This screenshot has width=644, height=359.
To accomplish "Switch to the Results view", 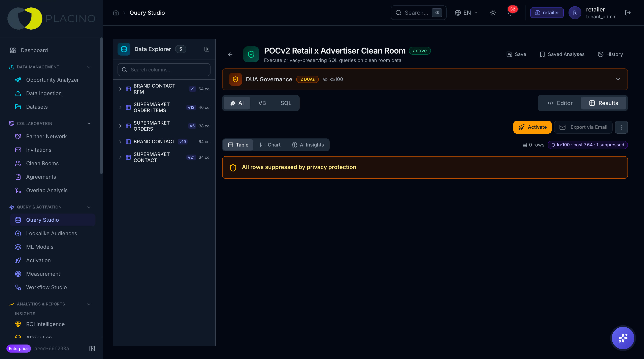I will 603,103.
